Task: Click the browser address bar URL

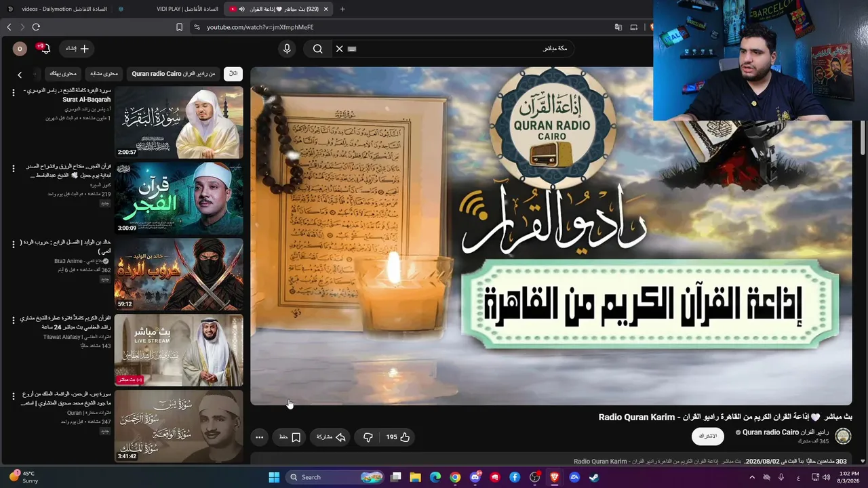Action: tap(260, 27)
